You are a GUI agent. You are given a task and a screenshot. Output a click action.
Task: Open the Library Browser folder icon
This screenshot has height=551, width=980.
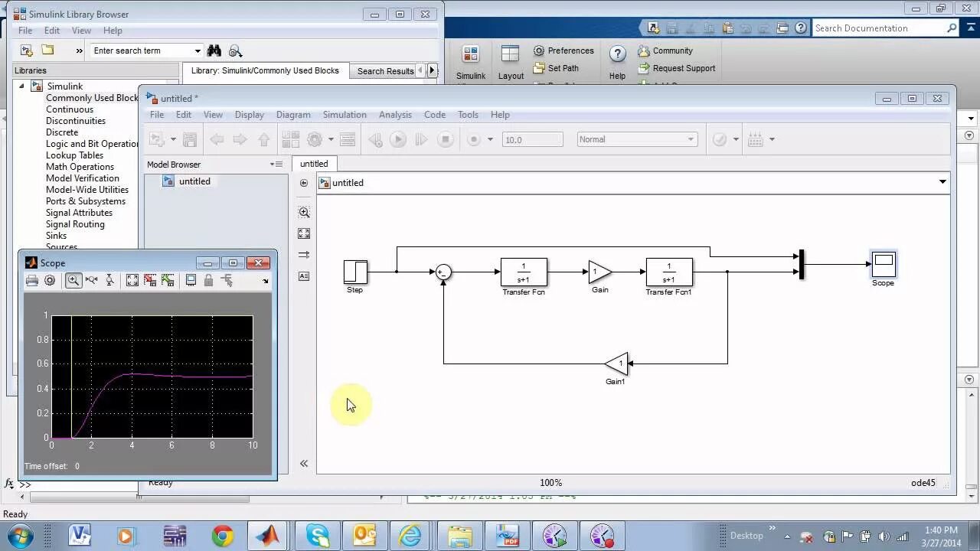coord(47,51)
